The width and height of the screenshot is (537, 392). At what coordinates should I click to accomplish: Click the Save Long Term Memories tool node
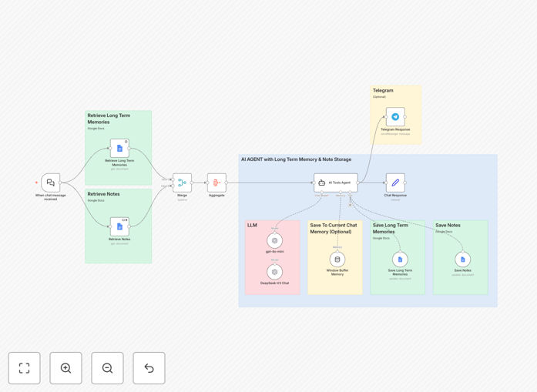point(400,260)
